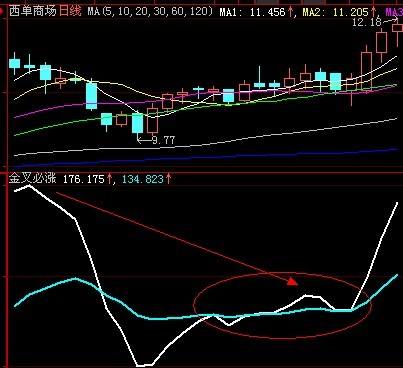
Task: Click the white indicator value 176.175
Action: pyautogui.click(x=84, y=179)
